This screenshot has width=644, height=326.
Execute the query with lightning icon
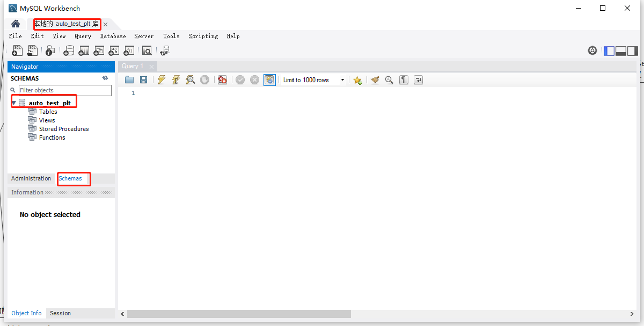162,80
